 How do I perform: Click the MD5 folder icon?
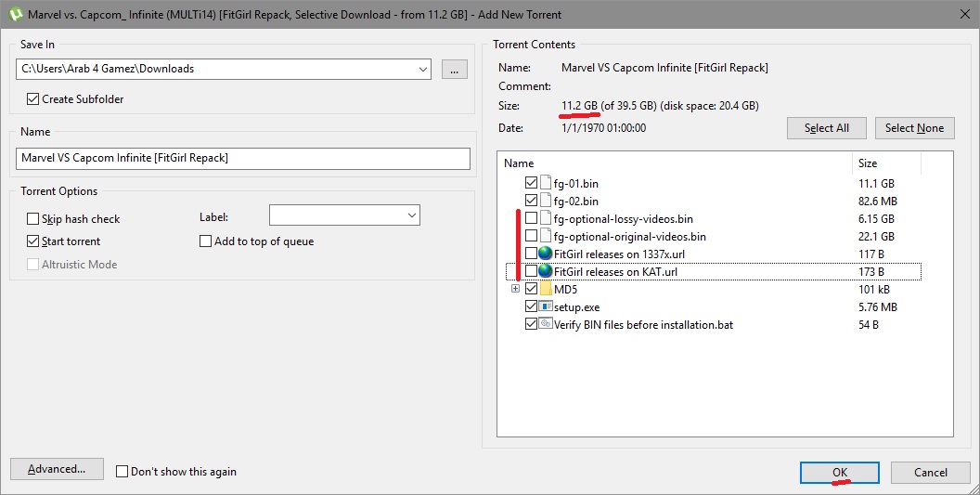point(546,289)
